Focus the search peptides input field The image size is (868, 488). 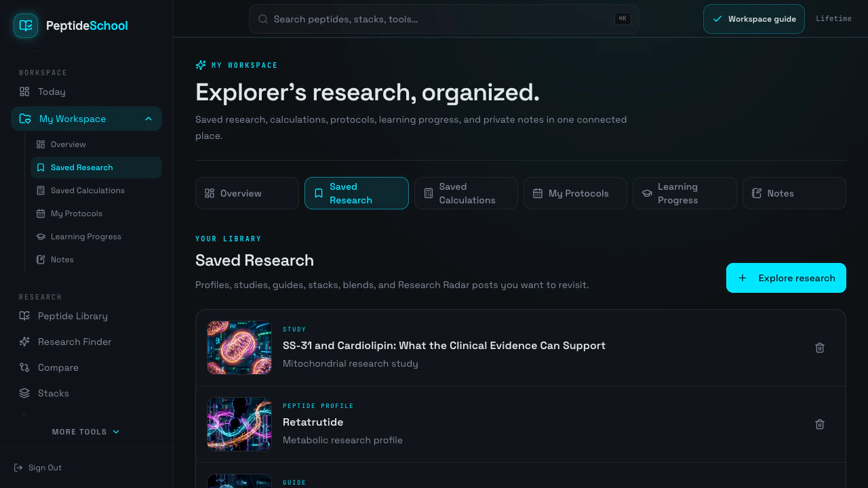(443, 19)
